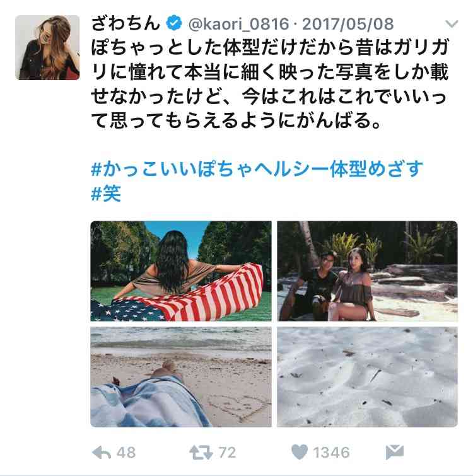Open hashtag #かっこいいぽちゃヘルシー体型めざす

click(257, 169)
